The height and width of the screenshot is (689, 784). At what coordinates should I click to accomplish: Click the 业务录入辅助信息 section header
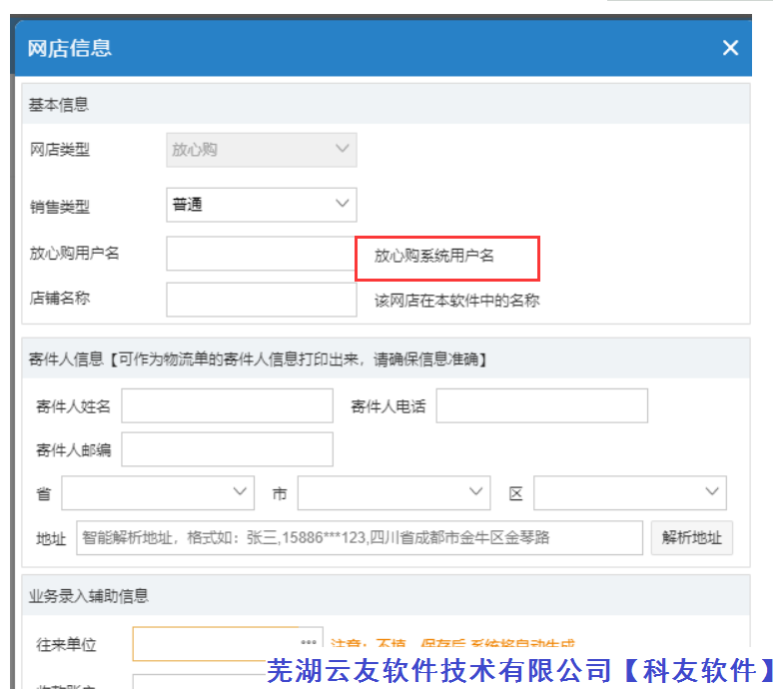pos(89,595)
